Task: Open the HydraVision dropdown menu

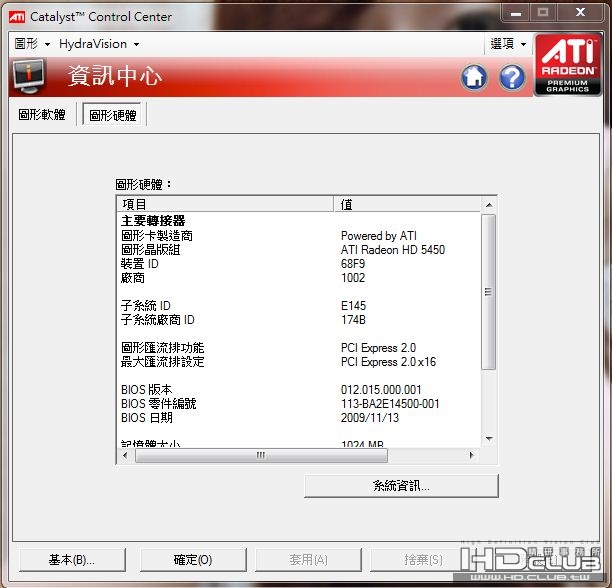Action: coord(99,44)
